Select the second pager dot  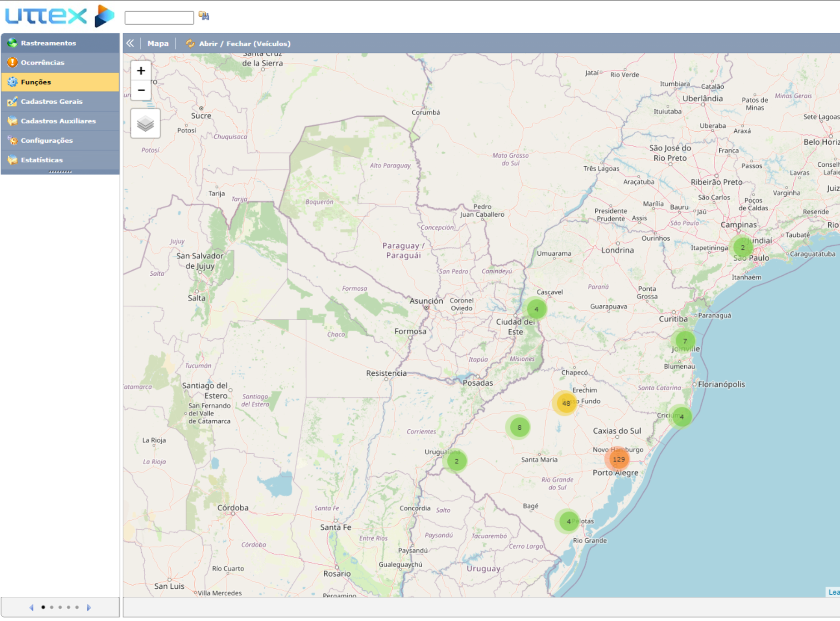point(52,607)
